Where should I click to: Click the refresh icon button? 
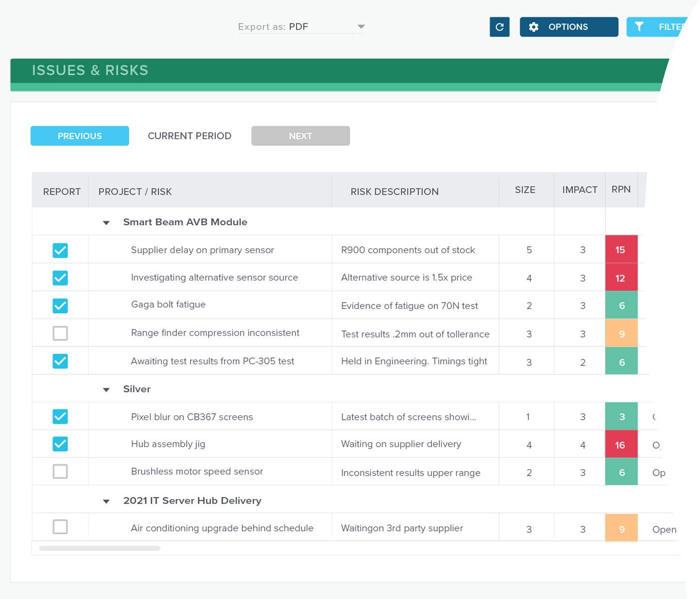[x=499, y=27]
